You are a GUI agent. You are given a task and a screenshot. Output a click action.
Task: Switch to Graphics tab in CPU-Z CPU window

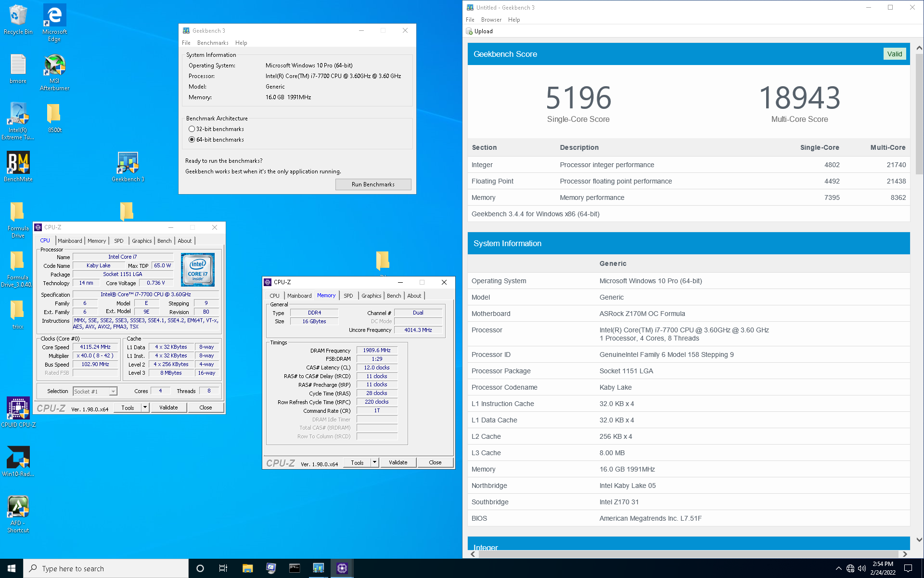tap(142, 241)
